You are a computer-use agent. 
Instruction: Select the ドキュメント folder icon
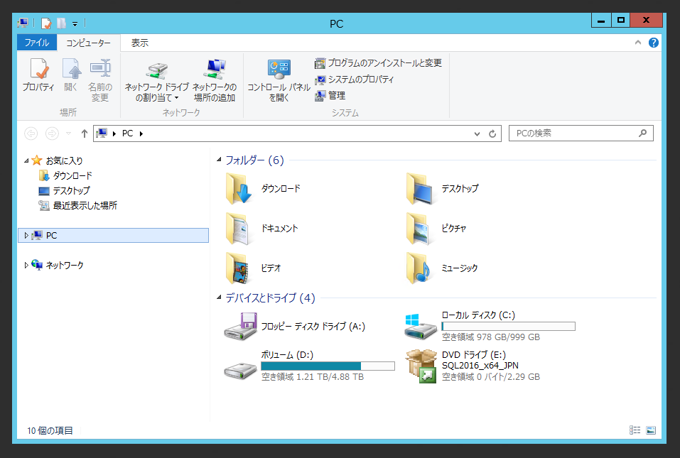pos(238,229)
